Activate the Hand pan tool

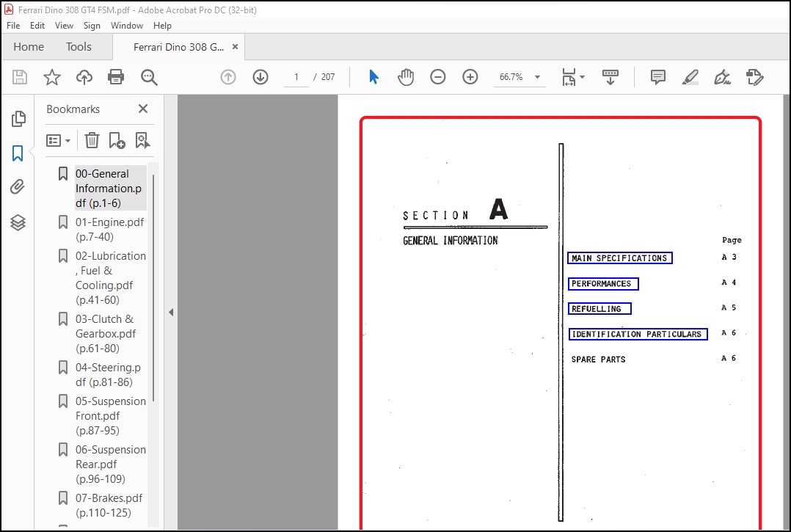(406, 77)
